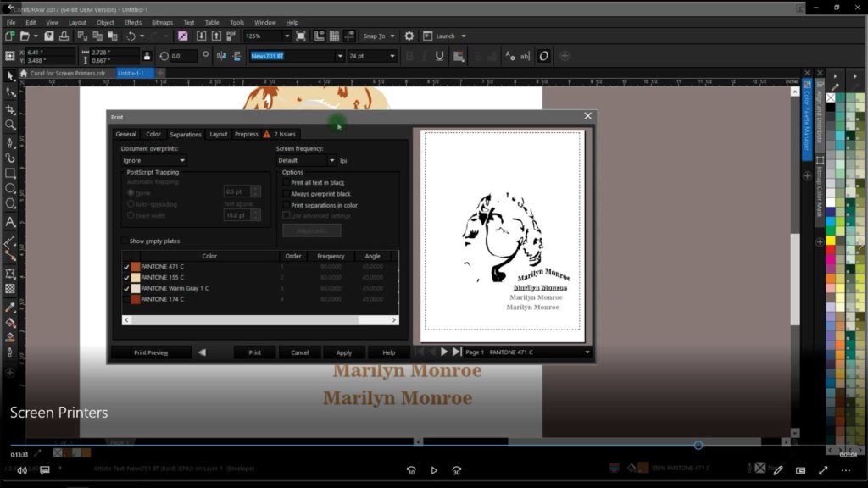Image resolution: width=868 pixels, height=488 pixels.
Task: Collapse the preview pane with left arrow
Action: 202,352
